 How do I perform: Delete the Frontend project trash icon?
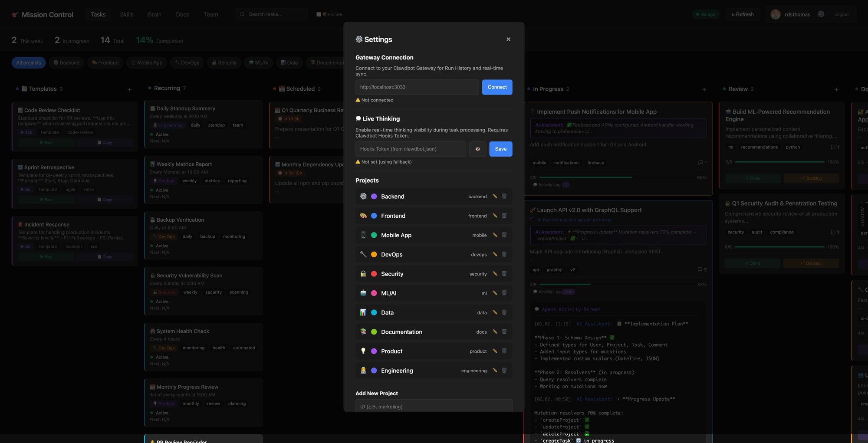pyautogui.click(x=504, y=216)
